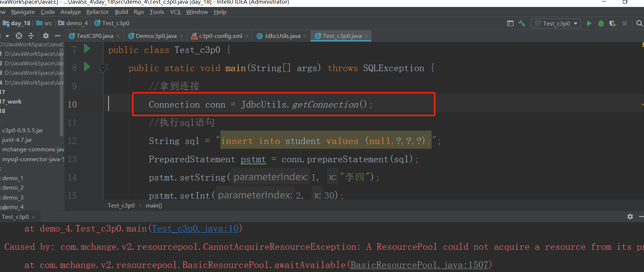The height and width of the screenshot is (272, 644).
Task: Click main() in editor breadcrumb bar
Action: (x=154, y=206)
